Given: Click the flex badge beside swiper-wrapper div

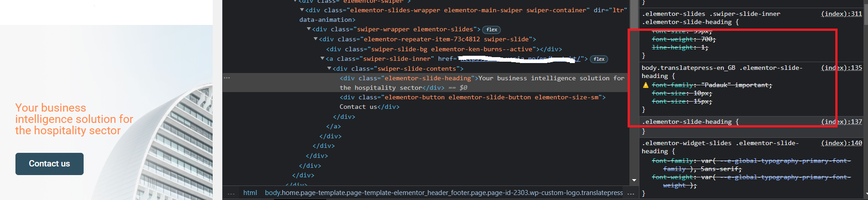Looking at the screenshot, I should pos(491,30).
